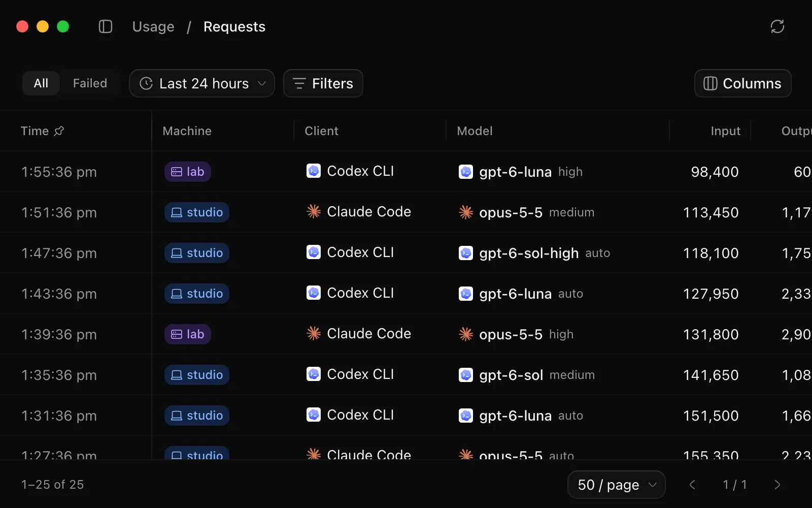Click opus-5-5 high model icon
Image resolution: width=812 pixels, height=508 pixels.
pos(466,334)
